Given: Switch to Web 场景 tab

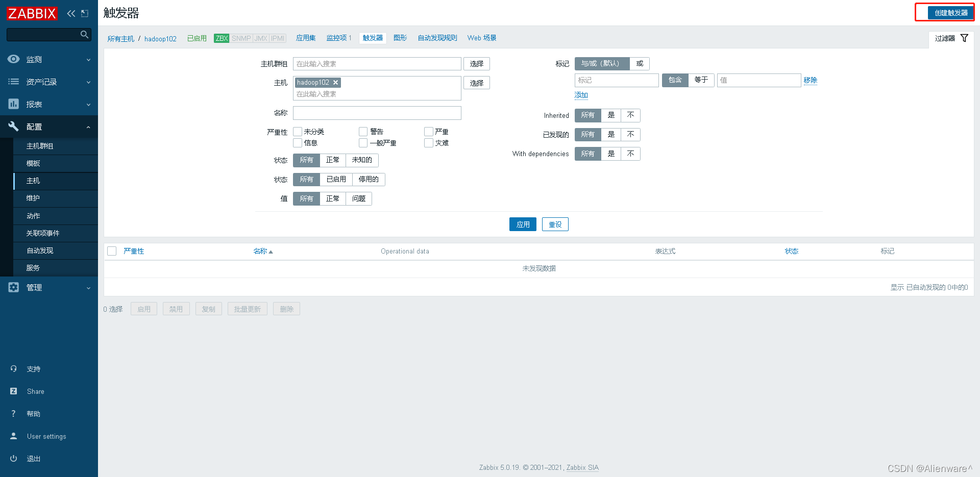Looking at the screenshot, I should (482, 38).
